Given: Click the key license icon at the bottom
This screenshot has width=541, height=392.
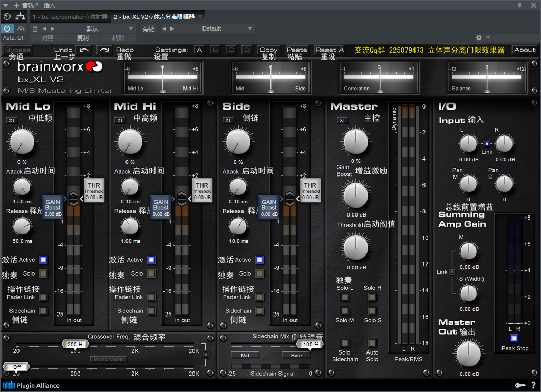Looking at the screenshot, I should 520,385.
